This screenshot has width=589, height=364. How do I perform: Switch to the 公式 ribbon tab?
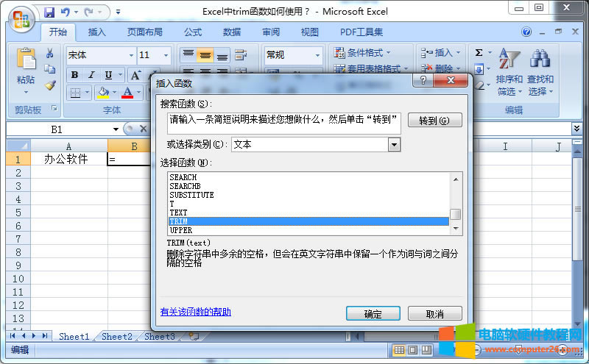(193, 32)
